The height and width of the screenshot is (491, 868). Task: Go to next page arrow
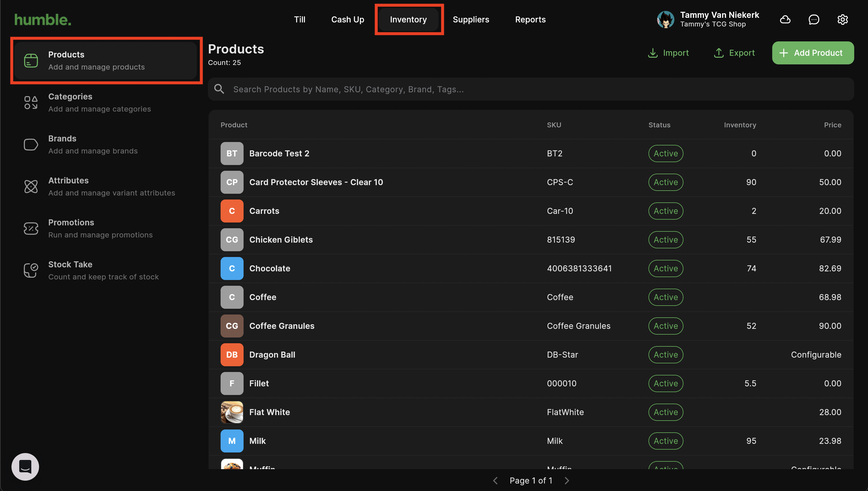567,481
